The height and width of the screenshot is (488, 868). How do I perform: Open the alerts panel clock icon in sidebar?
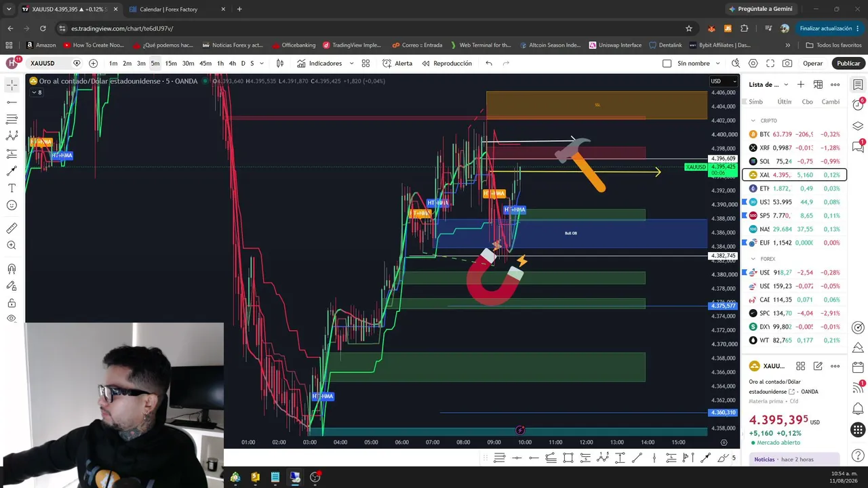click(x=858, y=105)
